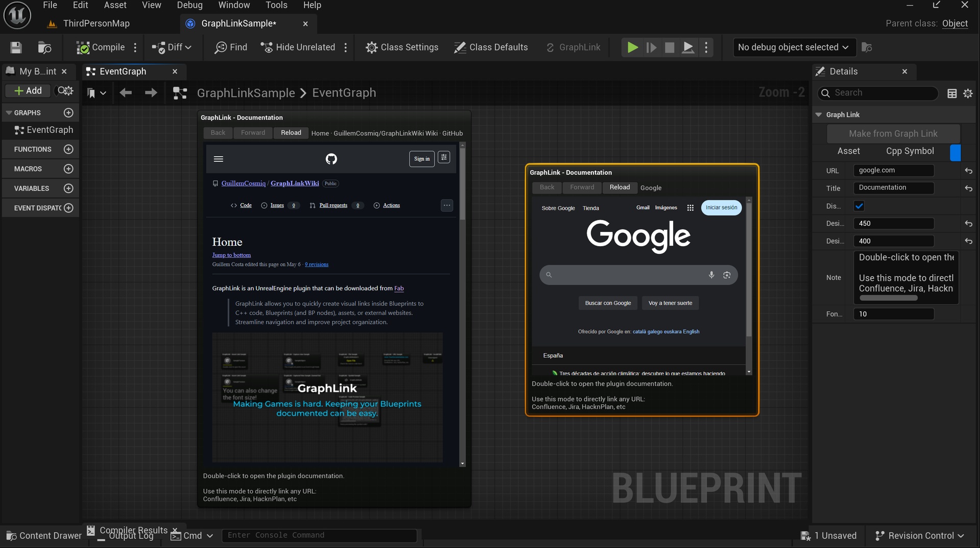
Task: Reset the URL field to default
Action: pyautogui.click(x=968, y=171)
